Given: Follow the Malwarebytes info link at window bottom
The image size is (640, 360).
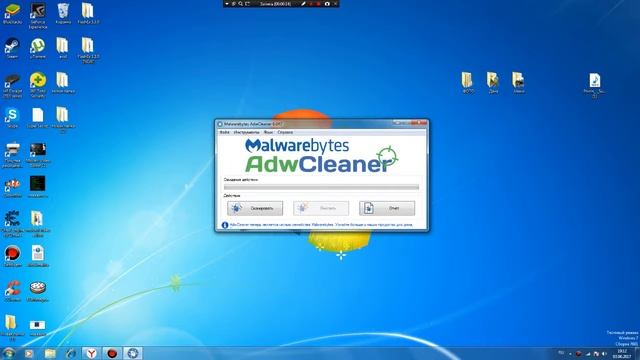Looking at the screenshot, I should tap(321, 225).
